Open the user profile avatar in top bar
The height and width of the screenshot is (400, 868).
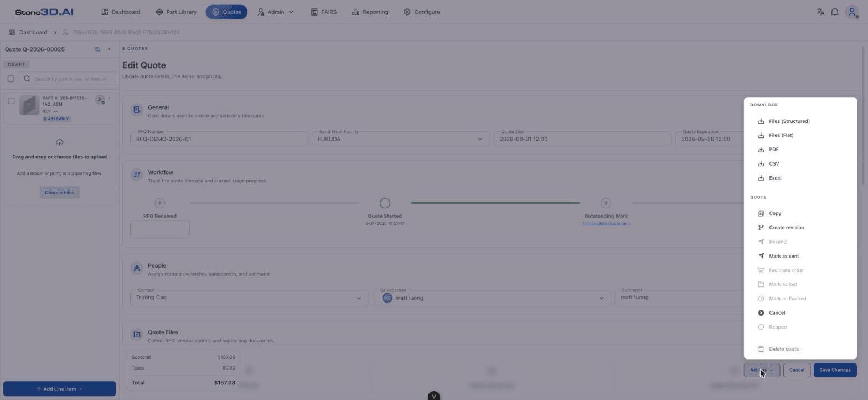click(852, 12)
